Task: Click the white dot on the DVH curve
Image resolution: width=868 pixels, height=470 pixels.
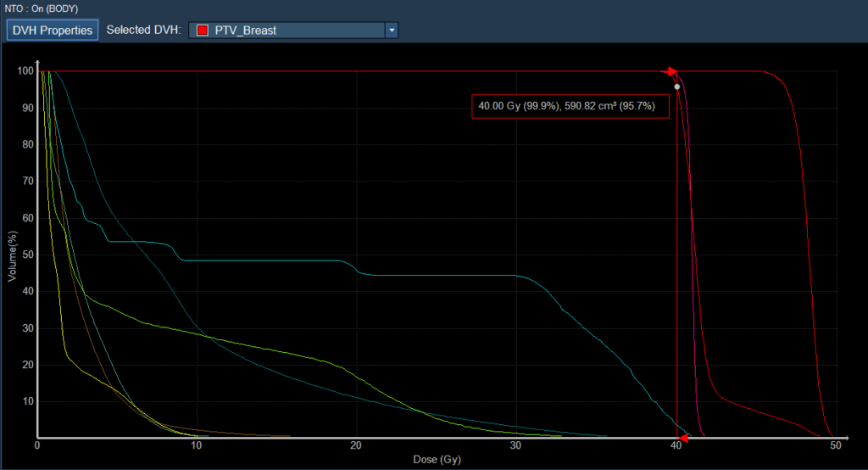Action: (677, 87)
